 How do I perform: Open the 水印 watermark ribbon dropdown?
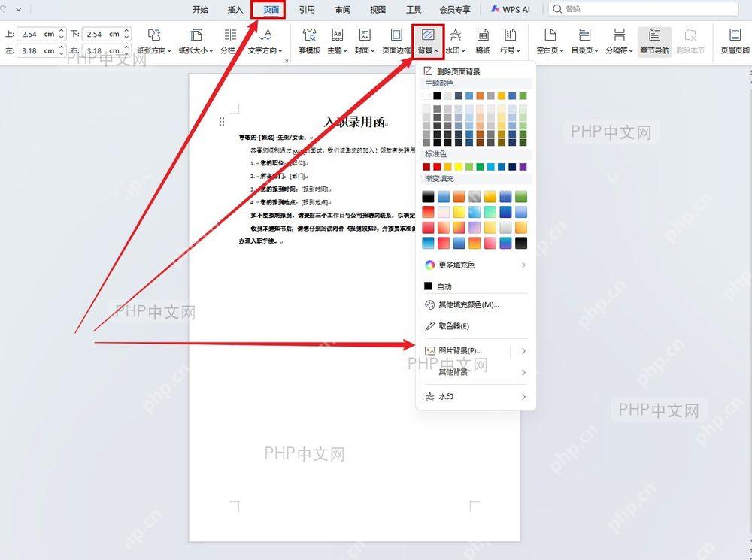(456, 41)
